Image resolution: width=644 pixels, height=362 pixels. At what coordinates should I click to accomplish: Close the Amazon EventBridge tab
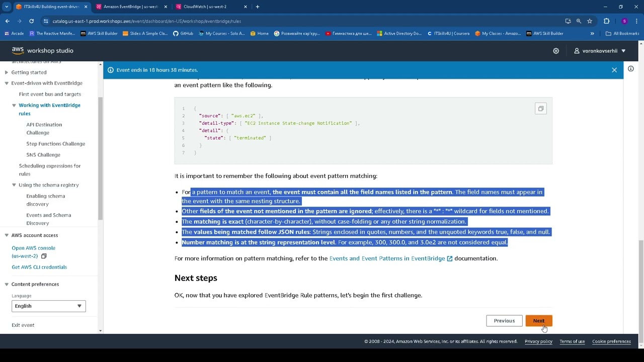click(166, 7)
